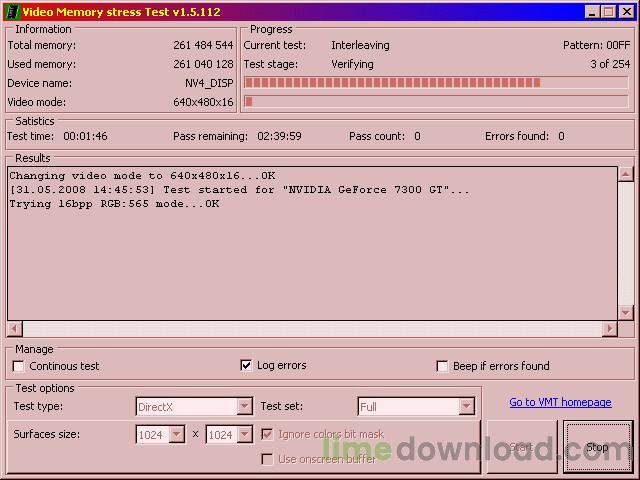Open the Test type DirectX dropdown

244,407
